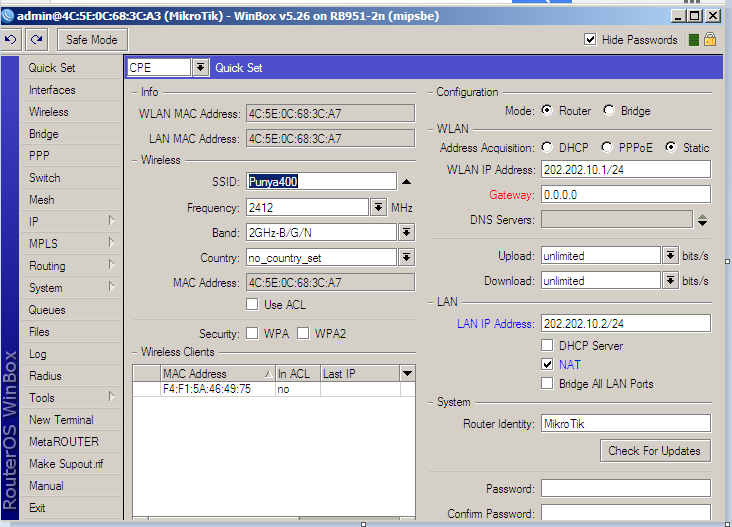Enable the DHCP Server checkbox
This screenshot has width=732, height=527.
point(547,345)
